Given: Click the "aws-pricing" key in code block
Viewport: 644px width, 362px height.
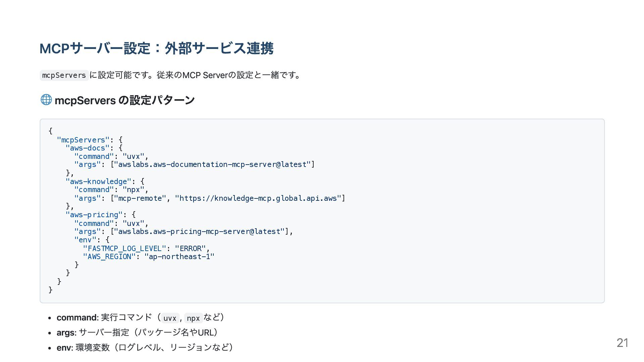Looking at the screenshot, I should 94,215.
